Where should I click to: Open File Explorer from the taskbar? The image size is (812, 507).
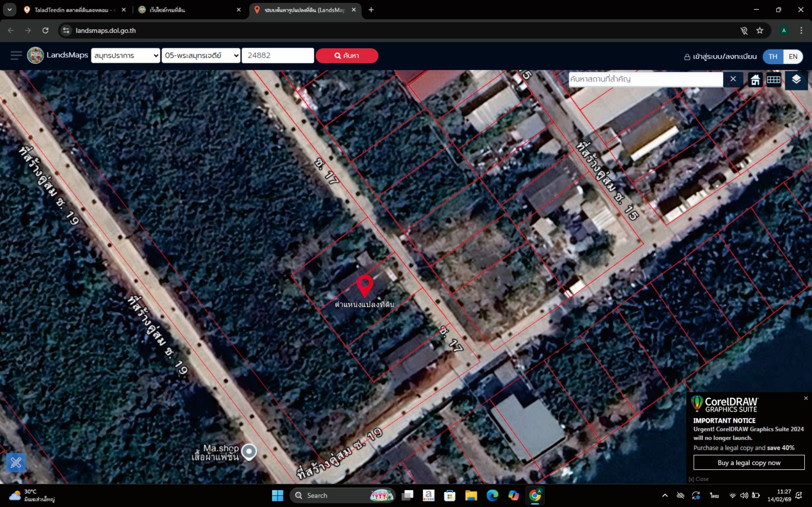click(471, 496)
